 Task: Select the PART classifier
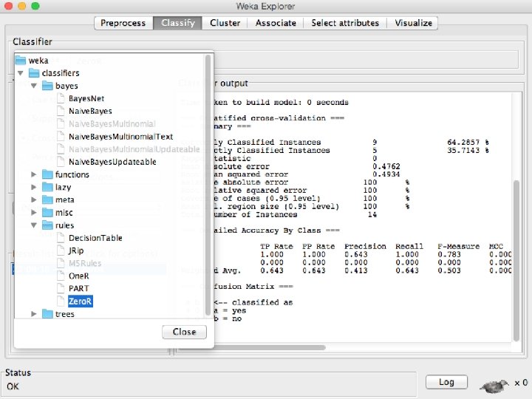79,288
